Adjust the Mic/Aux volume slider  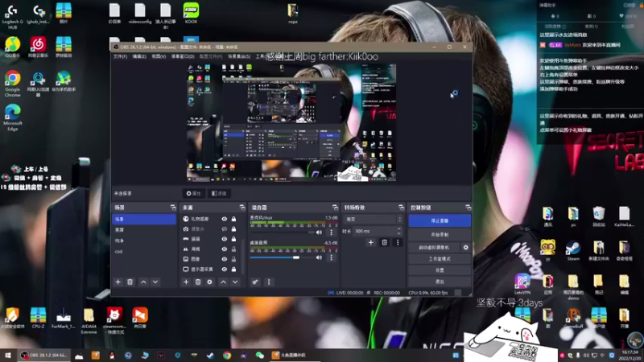tap(281, 232)
